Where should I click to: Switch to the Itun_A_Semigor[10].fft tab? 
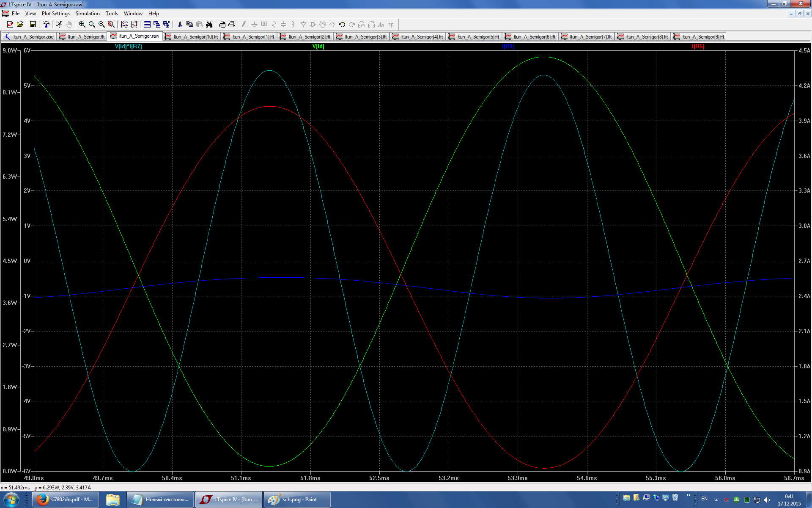[x=192, y=37]
